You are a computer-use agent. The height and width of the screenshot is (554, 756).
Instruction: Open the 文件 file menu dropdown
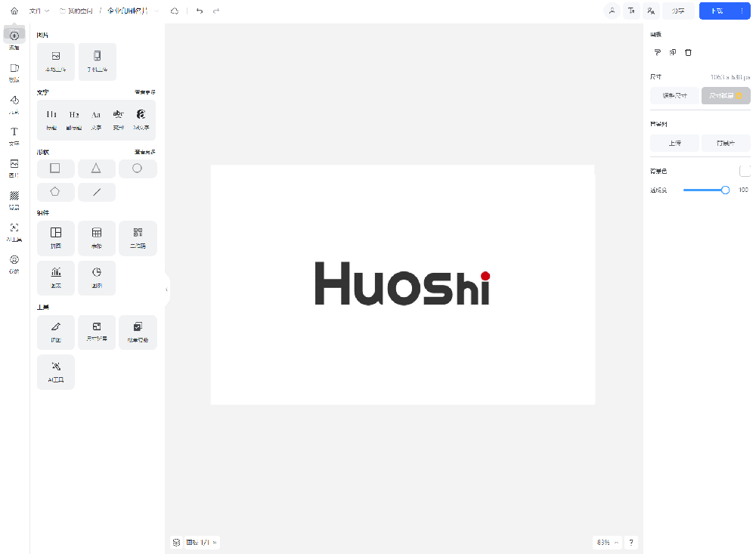pos(39,11)
